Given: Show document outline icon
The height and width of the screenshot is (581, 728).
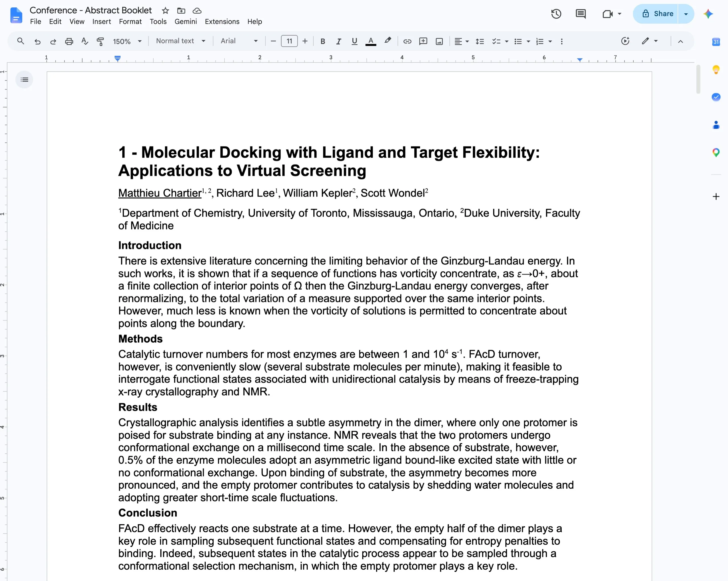Looking at the screenshot, I should point(24,80).
